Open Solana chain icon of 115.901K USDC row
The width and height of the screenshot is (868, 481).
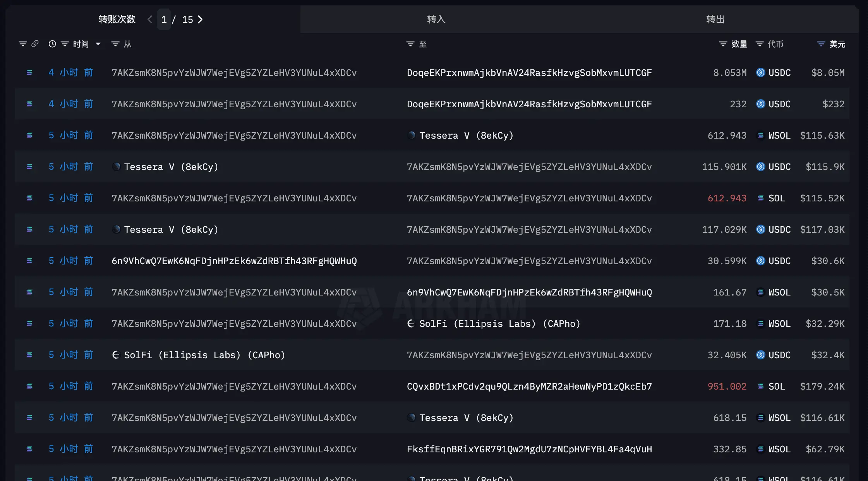[x=29, y=167]
